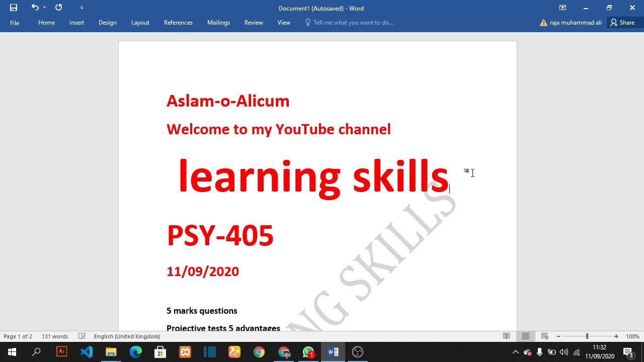Screen dimensions: 644x362
Task: Switch to the Insert tab
Action: [x=76, y=23]
